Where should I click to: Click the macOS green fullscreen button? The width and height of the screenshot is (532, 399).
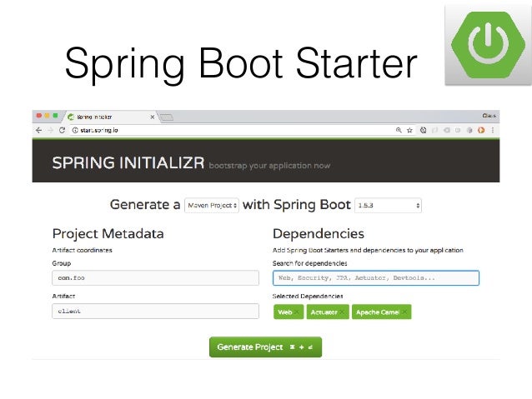(x=55, y=116)
